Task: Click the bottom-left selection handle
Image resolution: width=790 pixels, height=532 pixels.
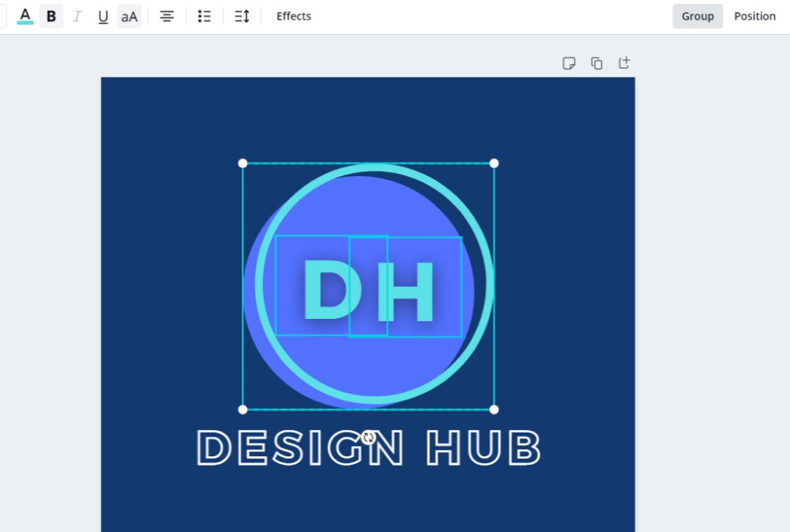Action: [243, 410]
